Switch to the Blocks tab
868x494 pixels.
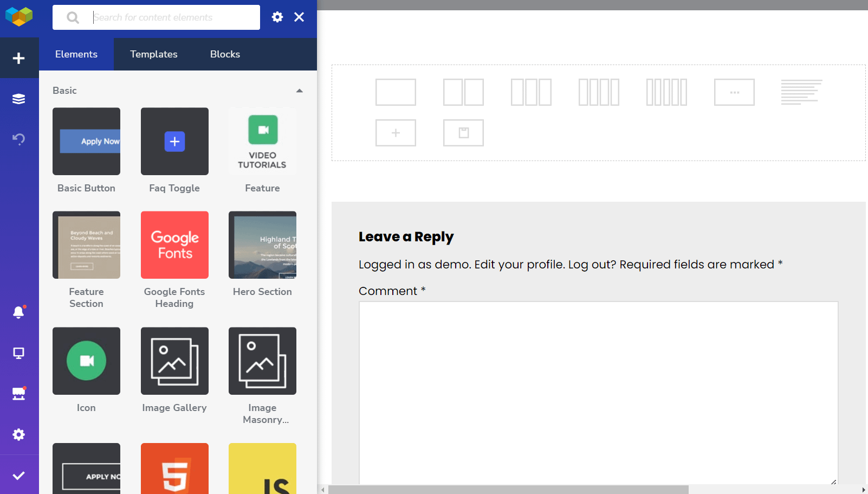tap(225, 54)
